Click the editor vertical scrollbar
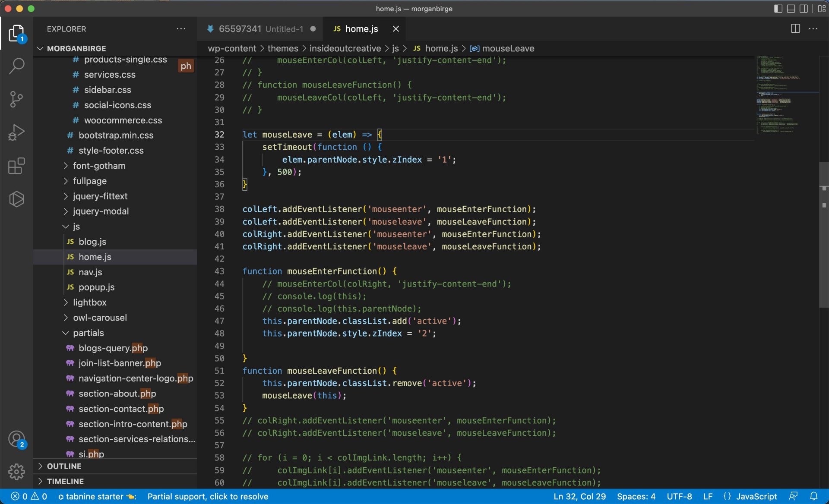829x504 pixels. (824, 234)
